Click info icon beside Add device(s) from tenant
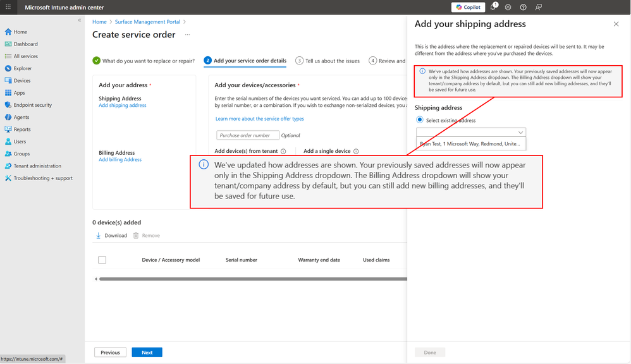The image size is (631, 364). (x=283, y=151)
